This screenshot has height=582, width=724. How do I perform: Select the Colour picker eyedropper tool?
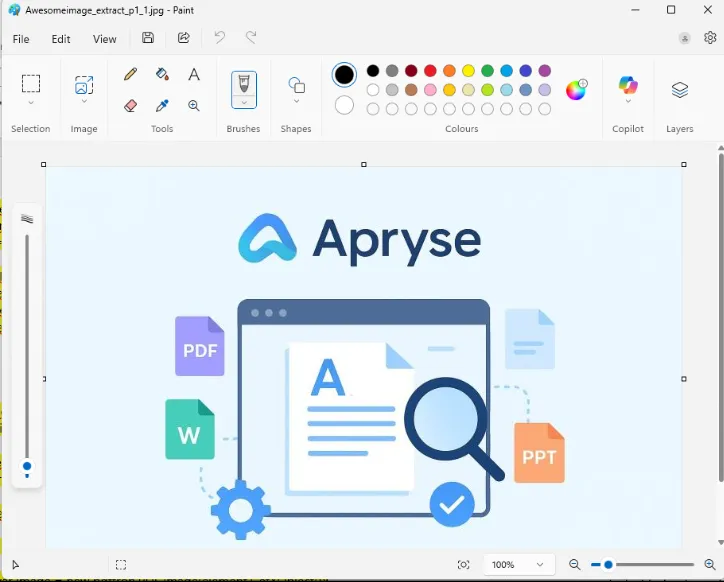click(162, 106)
